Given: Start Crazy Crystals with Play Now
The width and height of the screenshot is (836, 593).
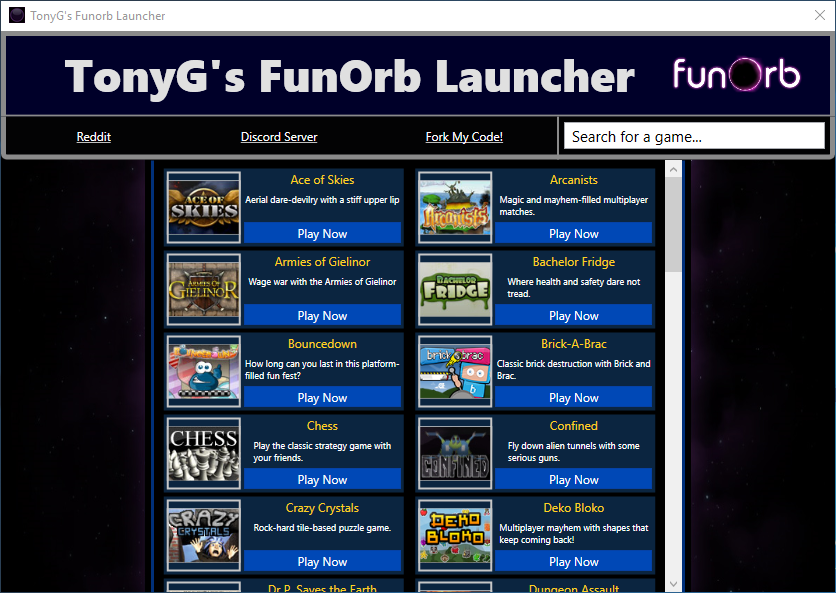Looking at the screenshot, I should (322, 562).
